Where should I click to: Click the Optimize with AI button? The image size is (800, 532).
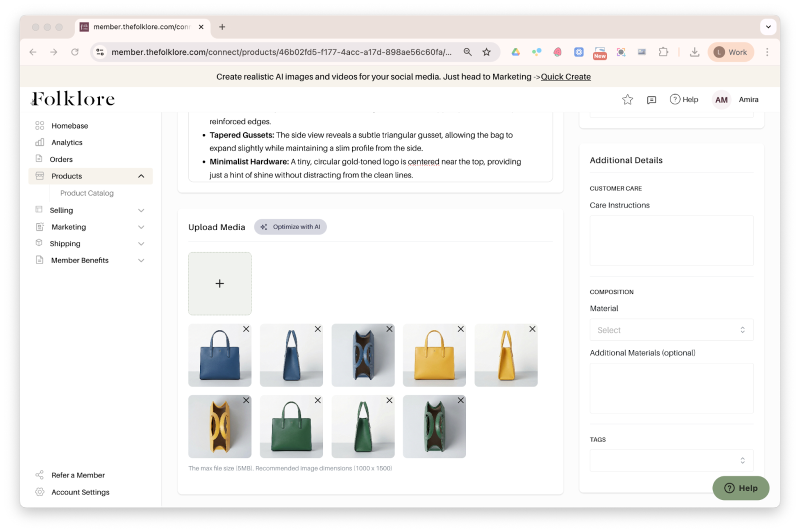(x=290, y=227)
